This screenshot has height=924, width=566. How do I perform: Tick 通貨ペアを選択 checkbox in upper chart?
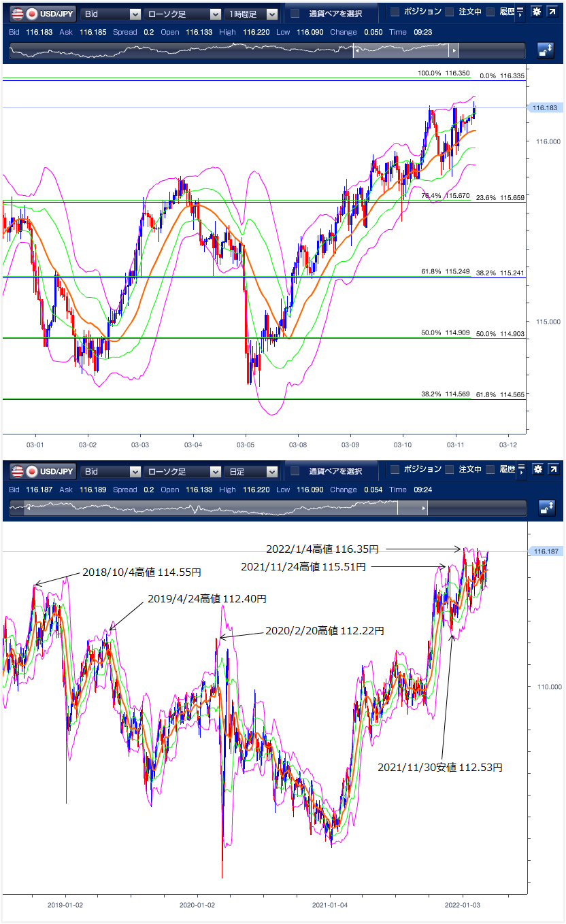[x=295, y=14]
